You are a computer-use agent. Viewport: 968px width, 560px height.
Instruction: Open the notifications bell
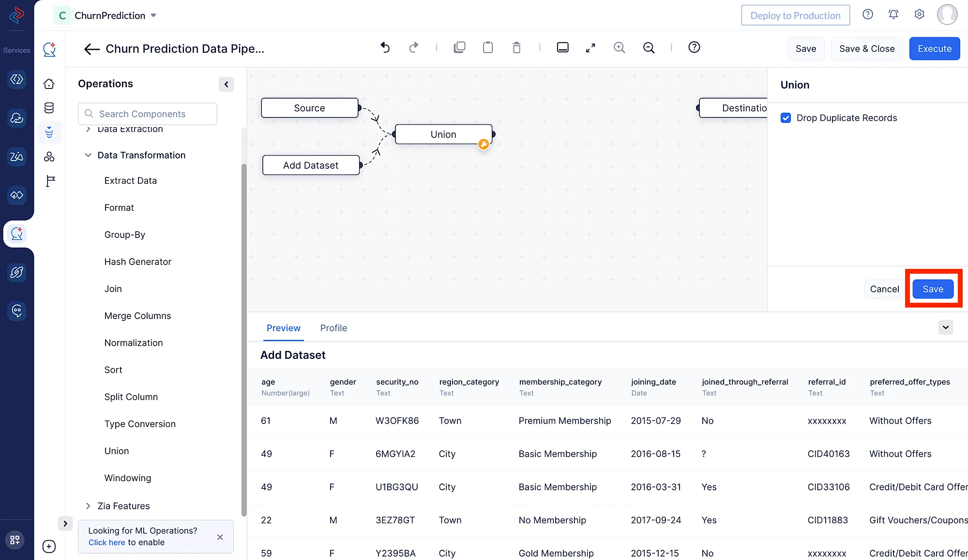coord(893,15)
